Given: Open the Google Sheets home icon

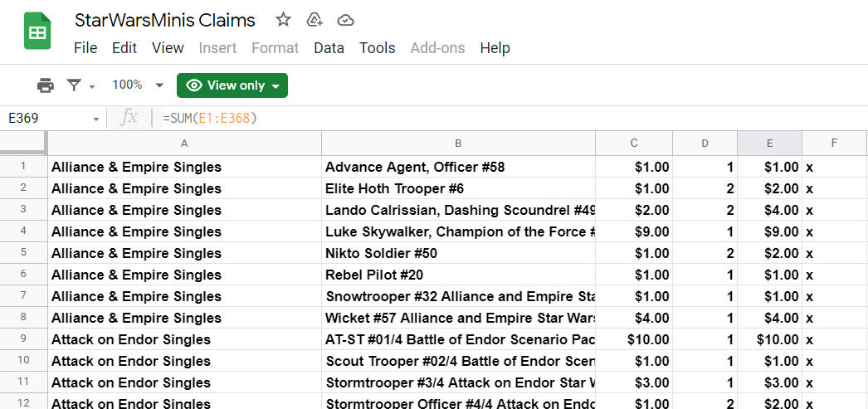Looking at the screenshot, I should 37,31.
